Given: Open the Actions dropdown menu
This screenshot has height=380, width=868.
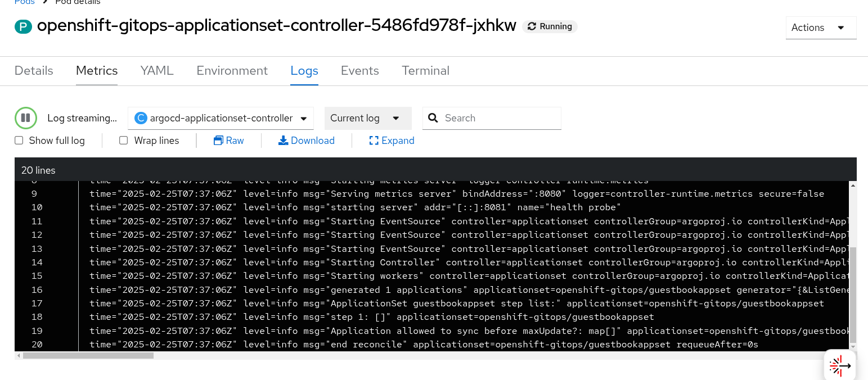Looking at the screenshot, I should [x=821, y=28].
